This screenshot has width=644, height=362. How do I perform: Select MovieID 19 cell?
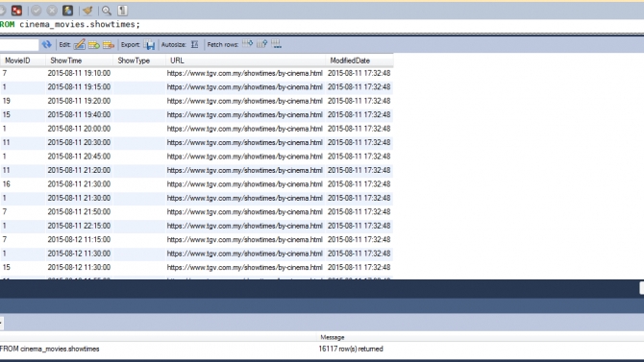coord(23,101)
